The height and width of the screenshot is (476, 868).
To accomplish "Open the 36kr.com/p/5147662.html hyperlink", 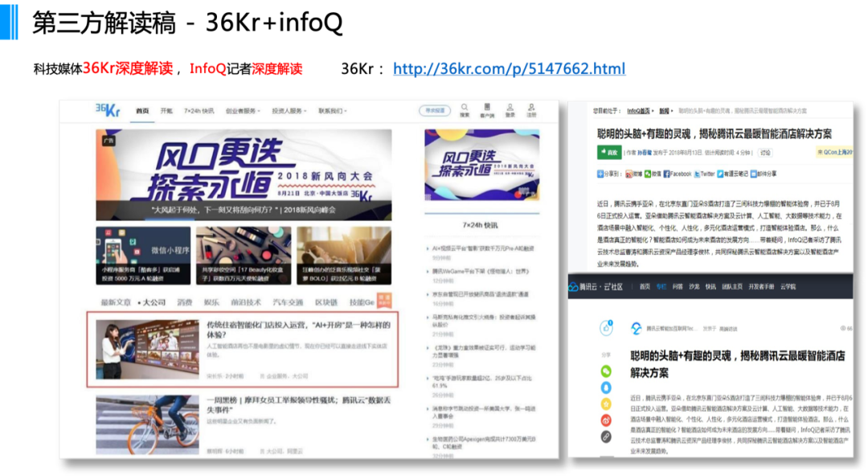I will point(510,68).
